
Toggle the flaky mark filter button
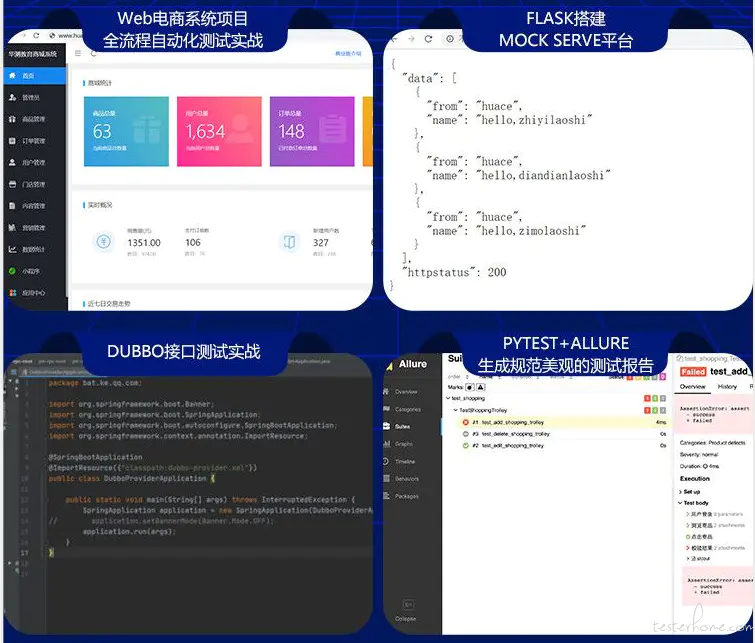pos(470,387)
